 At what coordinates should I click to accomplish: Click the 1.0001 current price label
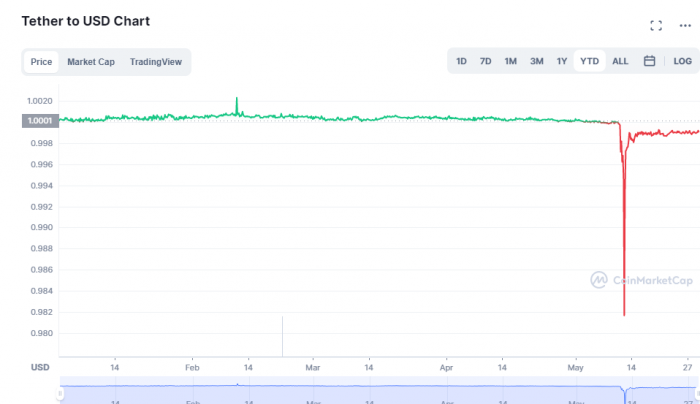(40, 121)
